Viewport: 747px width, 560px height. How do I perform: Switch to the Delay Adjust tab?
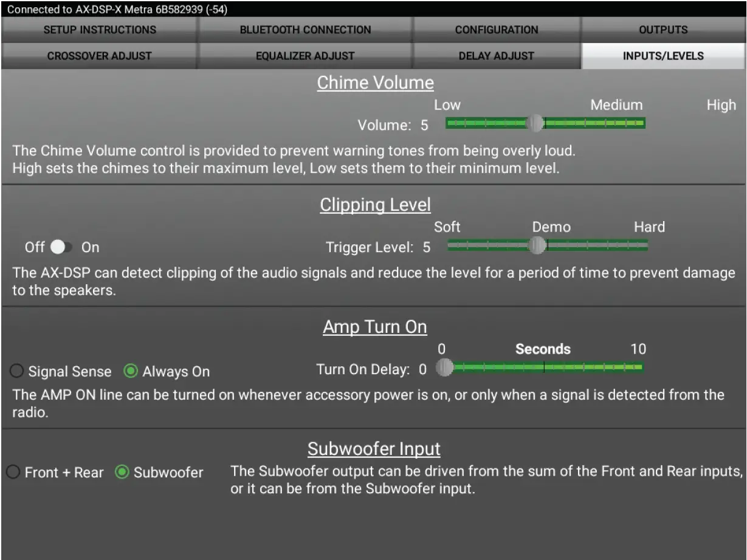click(x=497, y=55)
